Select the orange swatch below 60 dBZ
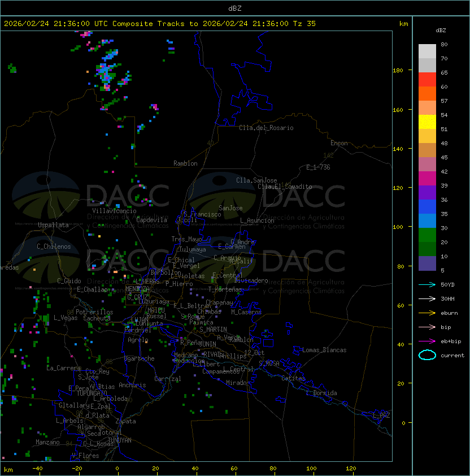 click(427, 93)
